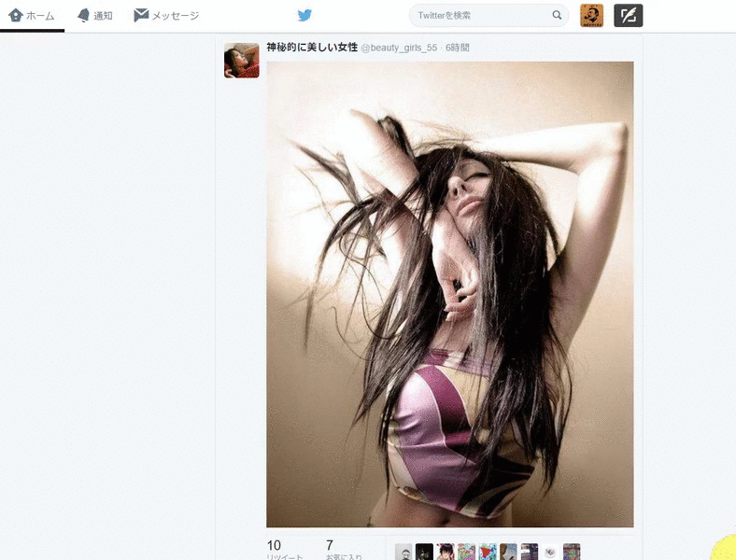736x560 pixels.
Task: Open the 6時間 tweet timestamp
Action: [x=457, y=48]
